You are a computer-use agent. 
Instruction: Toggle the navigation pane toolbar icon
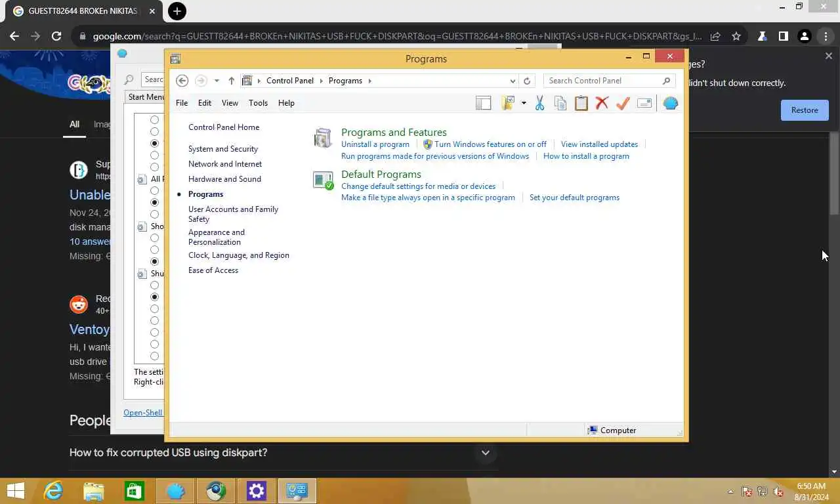(483, 103)
